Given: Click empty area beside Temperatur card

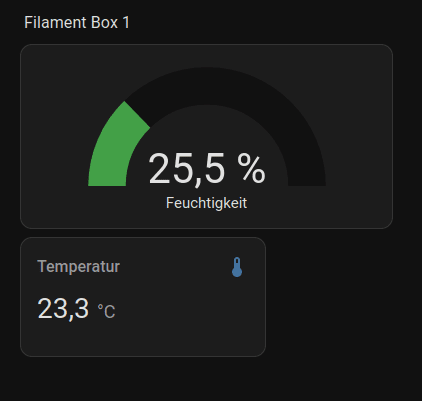Looking at the screenshot, I should coord(333,297).
